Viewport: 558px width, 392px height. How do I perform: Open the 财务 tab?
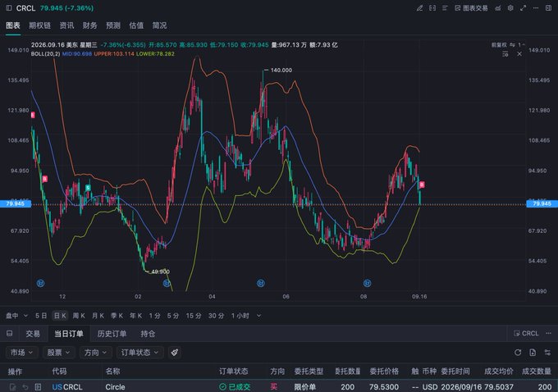click(89, 25)
